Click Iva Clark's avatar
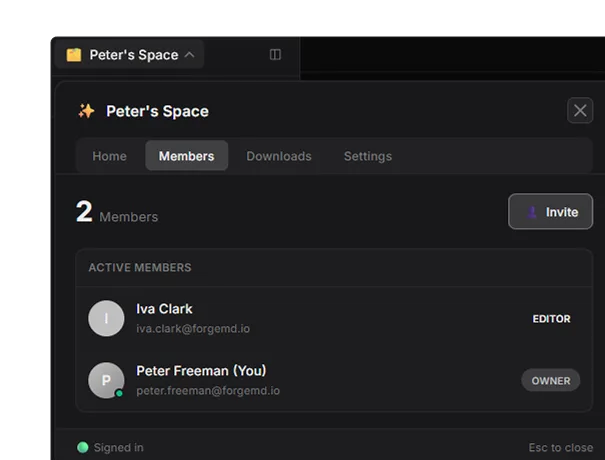Image resolution: width=605 pixels, height=460 pixels. click(x=106, y=318)
